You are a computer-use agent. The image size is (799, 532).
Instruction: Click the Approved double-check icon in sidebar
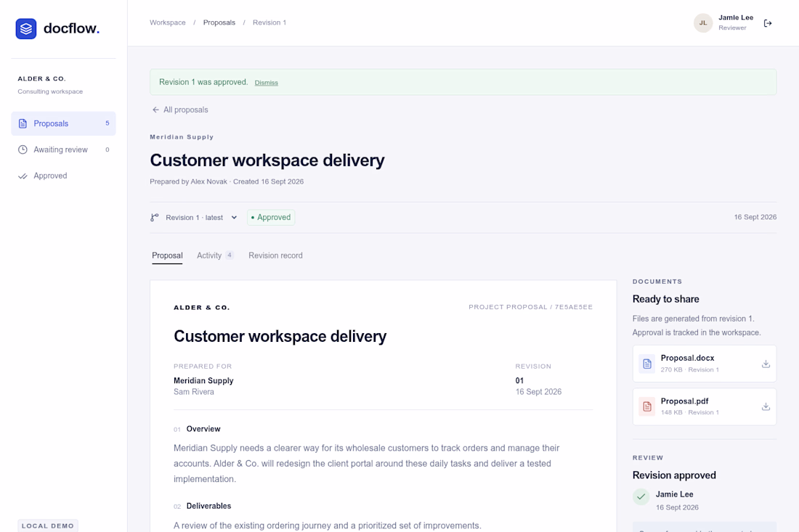23,176
